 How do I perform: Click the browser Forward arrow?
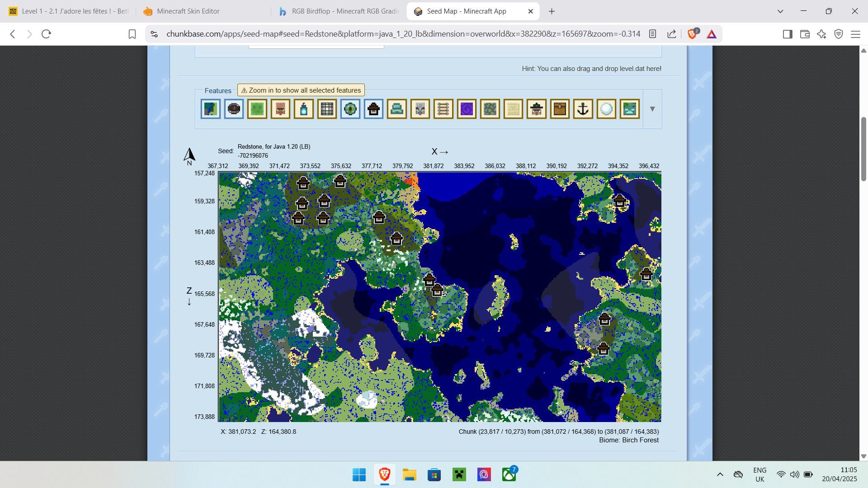point(29,34)
